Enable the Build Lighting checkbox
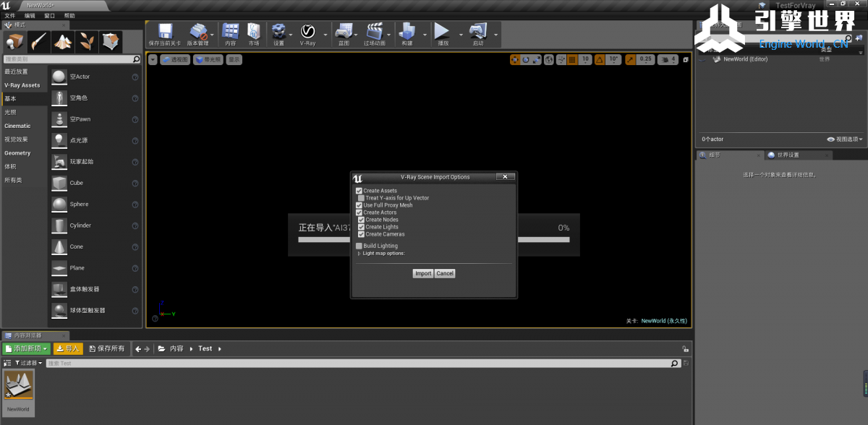This screenshot has width=868, height=425. tap(359, 246)
